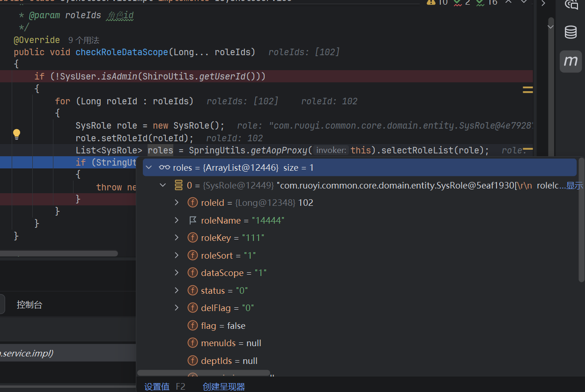Click the field icon beside status
Screen dimensions: 585x392
(x=193, y=290)
